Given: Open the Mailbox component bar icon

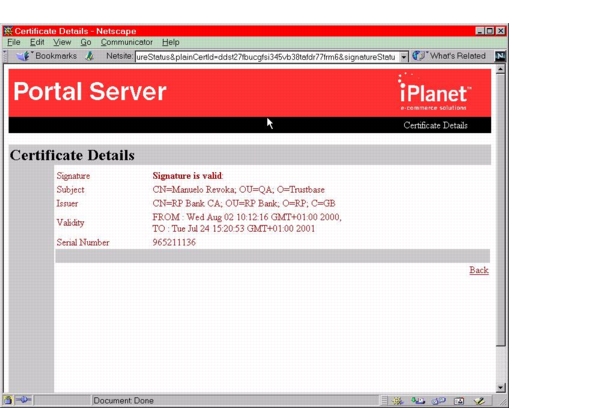Looking at the screenshot, I should tap(418, 400).
